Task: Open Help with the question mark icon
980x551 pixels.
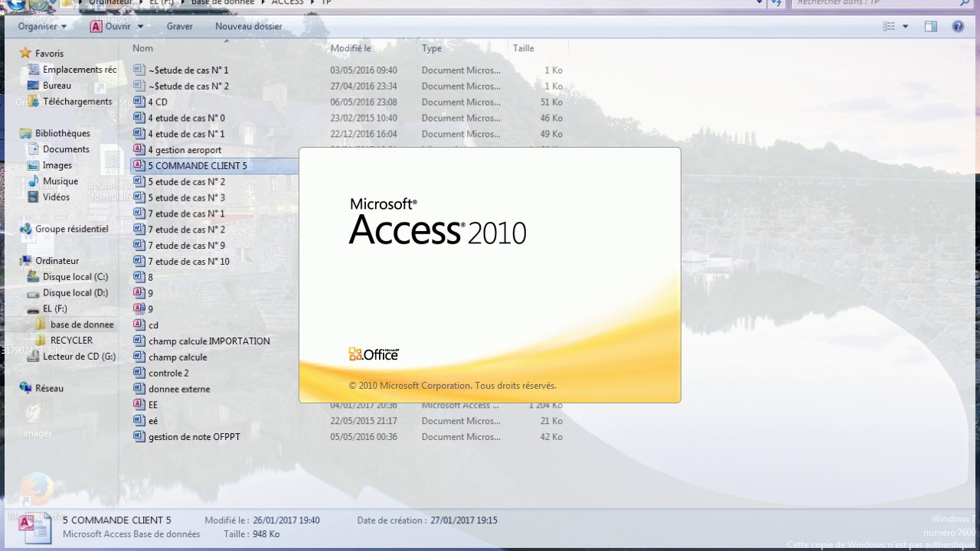Action: 958,26
